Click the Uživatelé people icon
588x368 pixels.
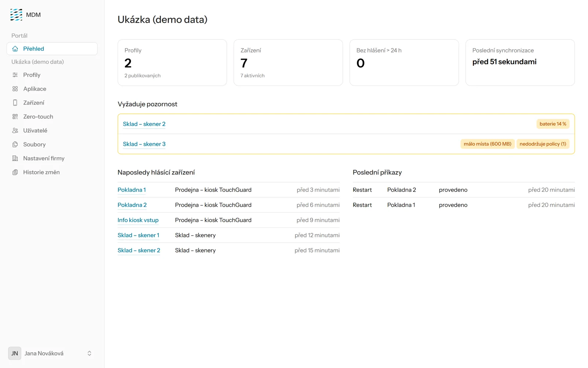(x=15, y=131)
